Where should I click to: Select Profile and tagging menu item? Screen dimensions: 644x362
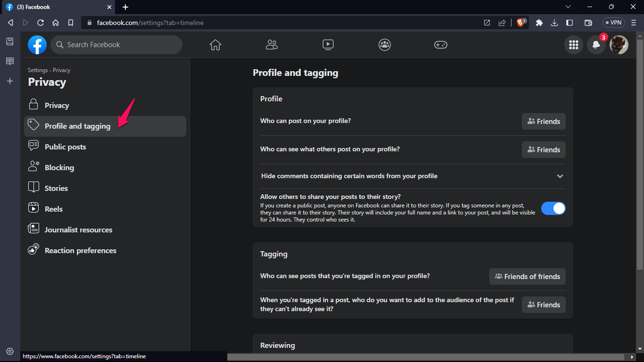[x=105, y=126]
